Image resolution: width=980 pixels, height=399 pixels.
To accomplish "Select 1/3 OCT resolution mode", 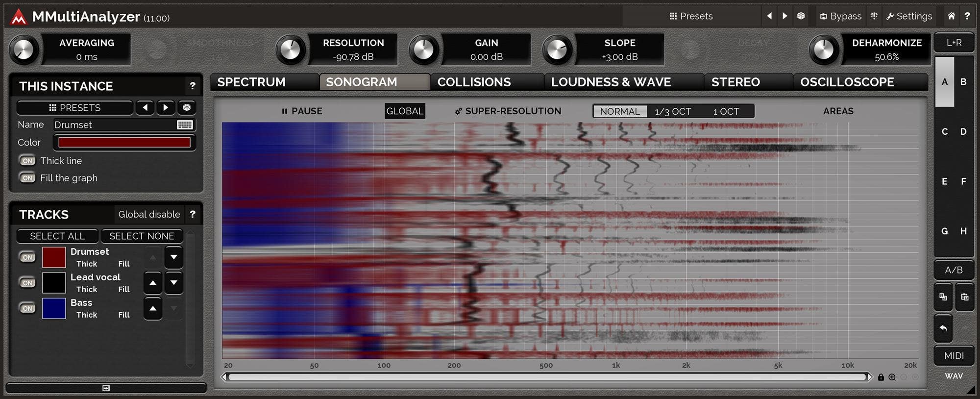I will [x=673, y=111].
